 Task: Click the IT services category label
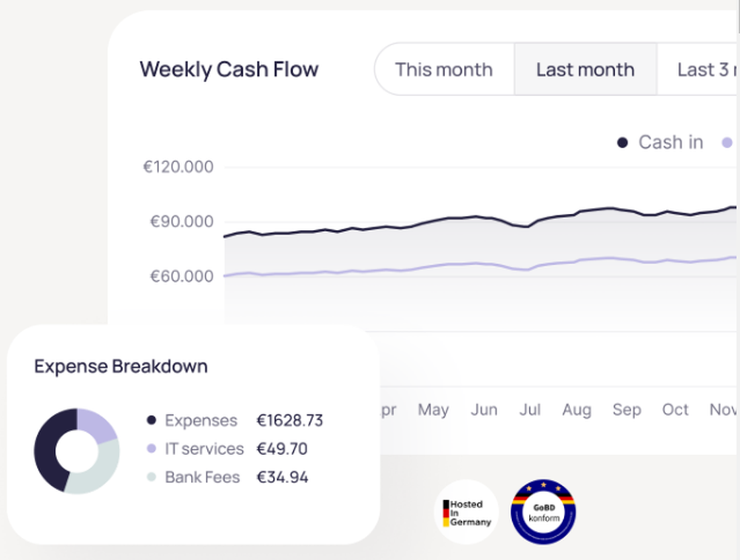click(x=204, y=448)
